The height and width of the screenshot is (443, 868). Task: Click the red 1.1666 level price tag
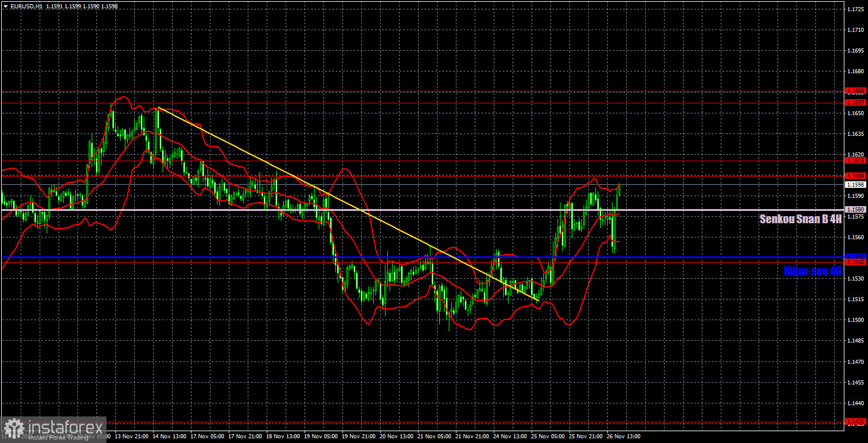(856, 91)
